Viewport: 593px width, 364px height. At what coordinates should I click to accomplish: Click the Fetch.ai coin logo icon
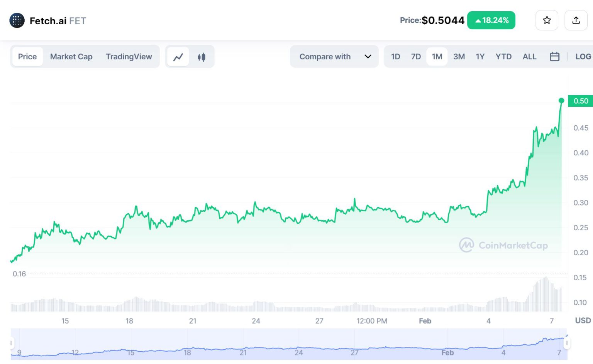coord(17,21)
